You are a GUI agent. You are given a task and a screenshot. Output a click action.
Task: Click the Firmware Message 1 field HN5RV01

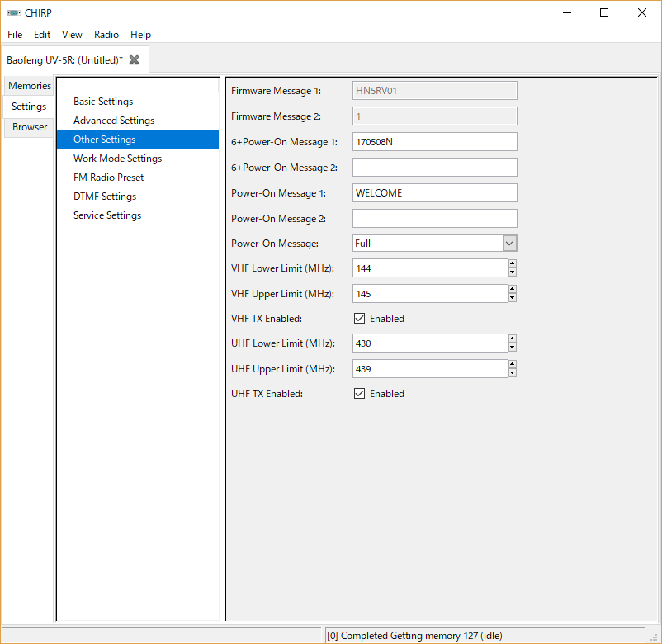(434, 91)
